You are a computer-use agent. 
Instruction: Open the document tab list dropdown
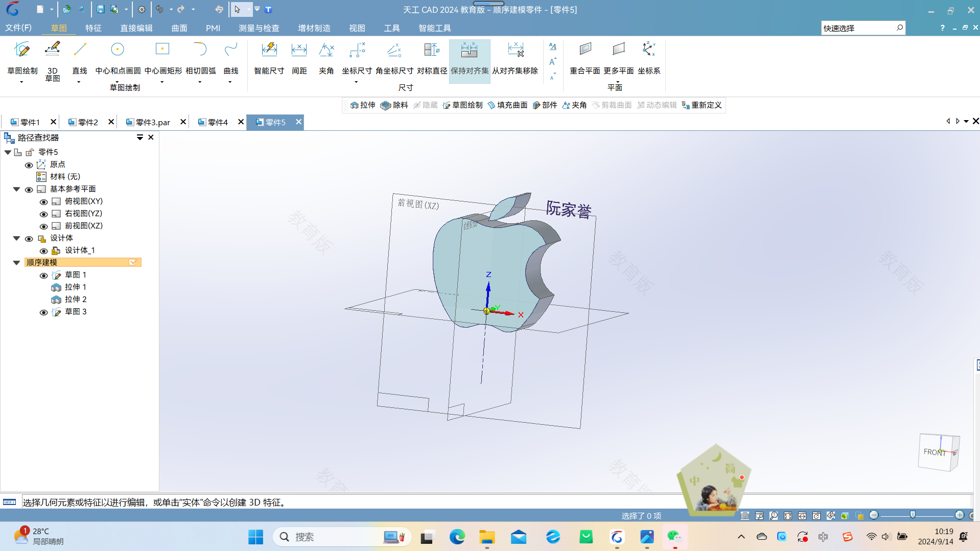pos(966,121)
